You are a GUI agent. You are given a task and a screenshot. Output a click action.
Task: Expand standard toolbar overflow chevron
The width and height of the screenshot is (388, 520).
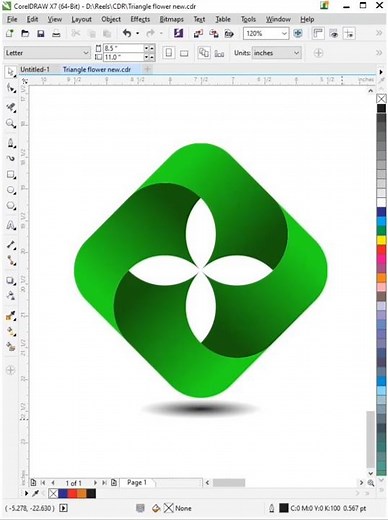[379, 33]
